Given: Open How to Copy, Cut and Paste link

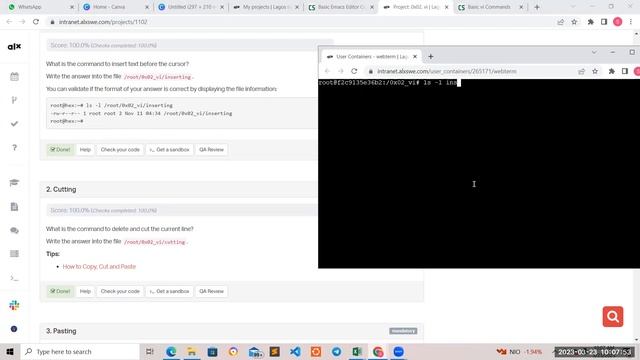Looking at the screenshot, I should 99,266.
